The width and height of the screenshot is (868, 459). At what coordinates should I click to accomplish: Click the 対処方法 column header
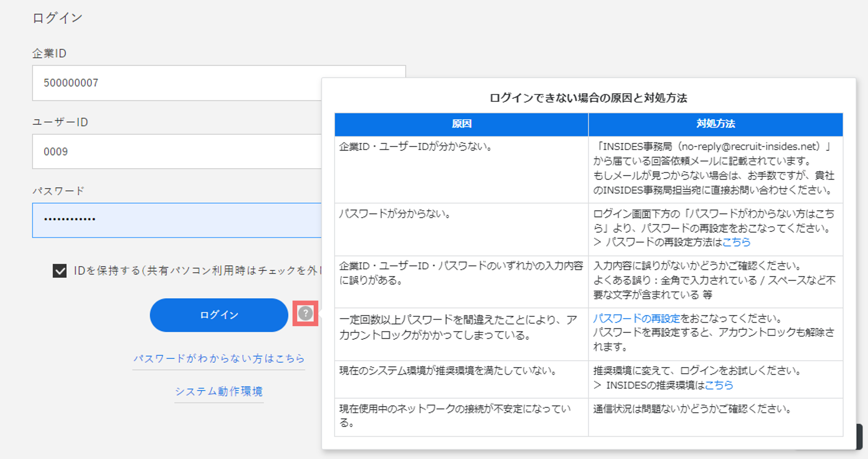[x=716, y=124]
